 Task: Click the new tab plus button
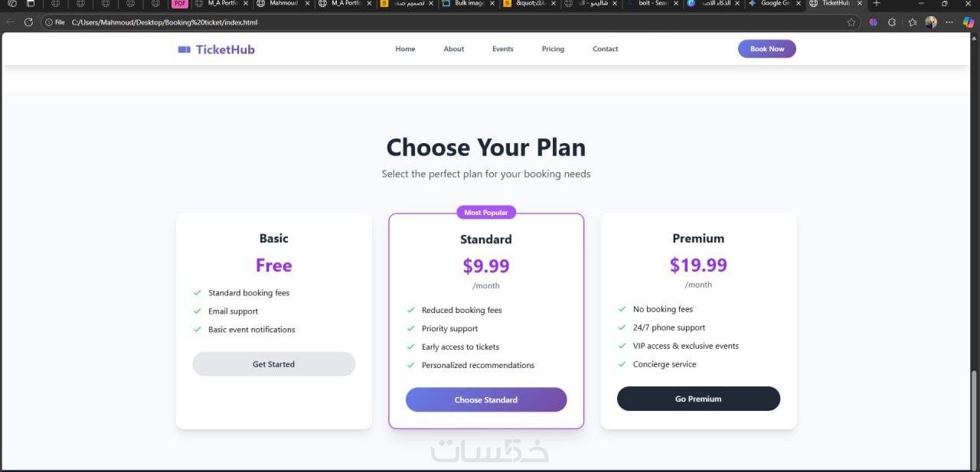tap(877, 4)
